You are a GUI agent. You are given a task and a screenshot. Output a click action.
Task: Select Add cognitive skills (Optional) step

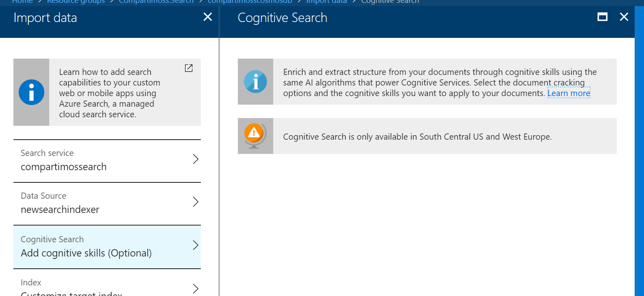[107, 247]
